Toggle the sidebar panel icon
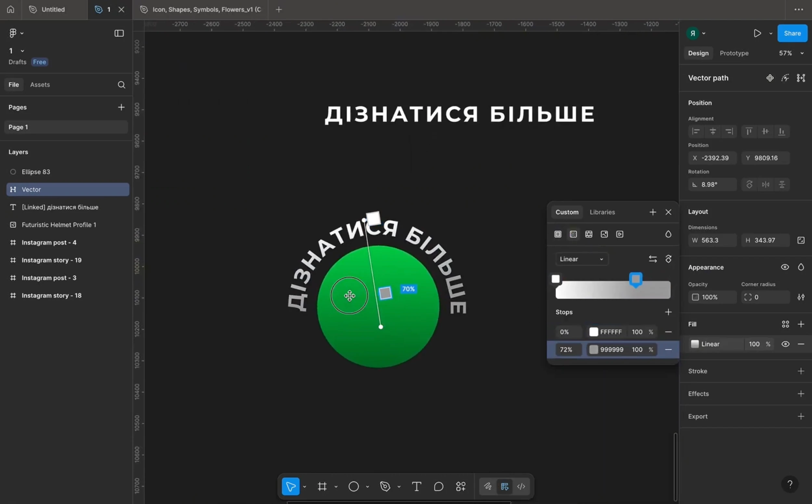The image size is (812, 504). pyautogui.click(x=119, y=33)
